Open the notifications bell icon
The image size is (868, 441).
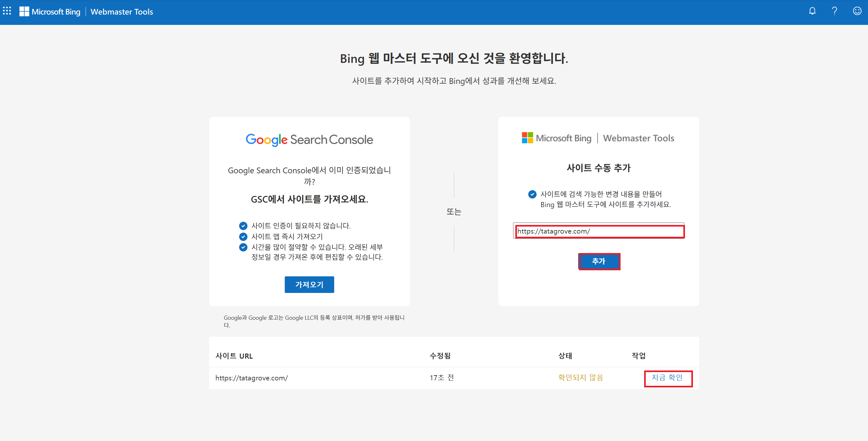click(812, 11)
